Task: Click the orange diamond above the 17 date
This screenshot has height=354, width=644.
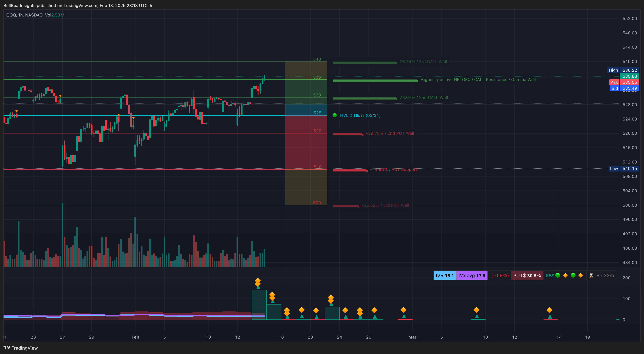Action: pos(549,310)
